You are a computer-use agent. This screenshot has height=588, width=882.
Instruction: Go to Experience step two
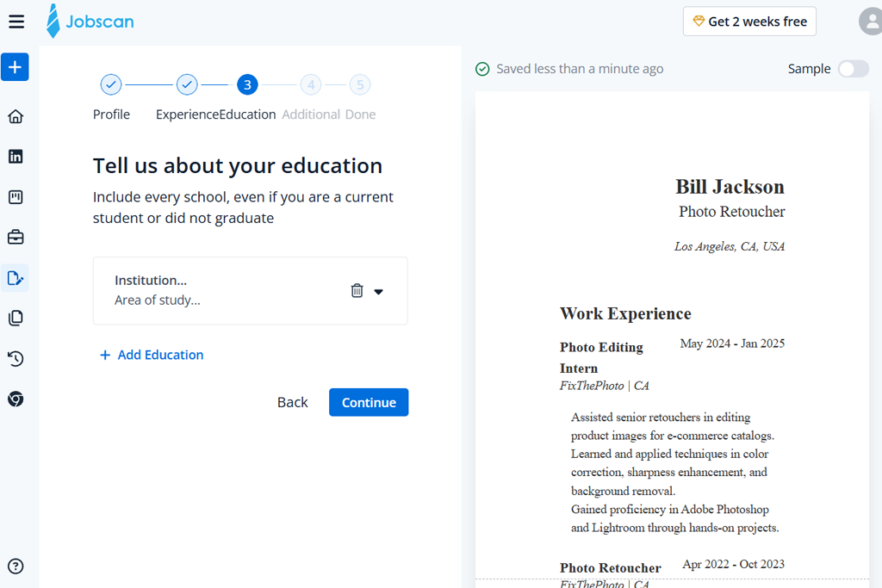(x=187, y=85)
